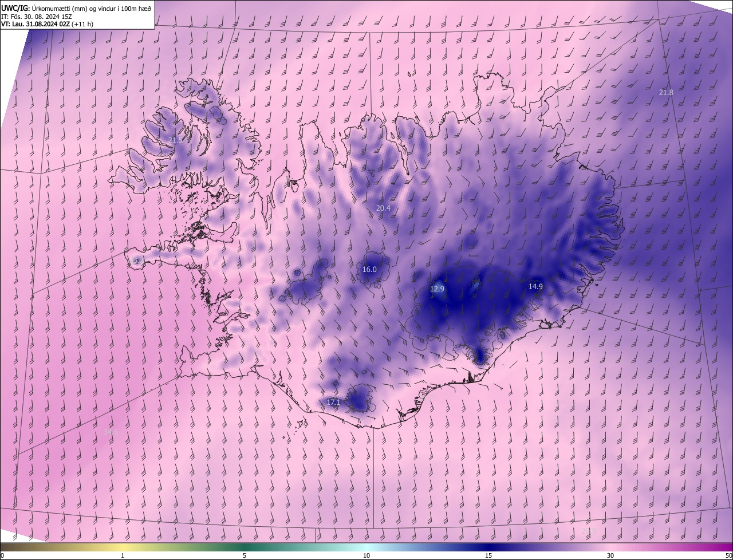Click the 17.1 value near the south coast
This screenshot has width=733, height=560.
[x=333, y=403]
